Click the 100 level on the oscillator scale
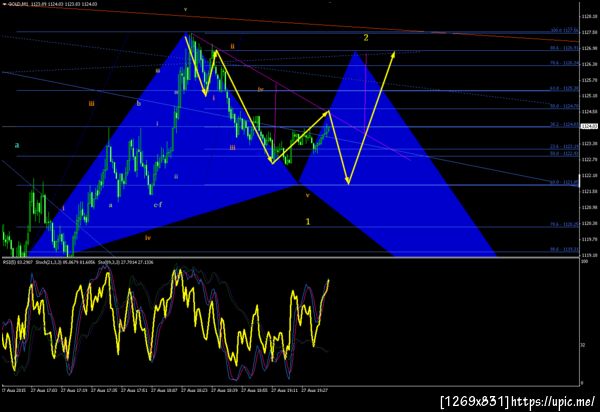Screen dimensions: 600x412 pos(584,261)
